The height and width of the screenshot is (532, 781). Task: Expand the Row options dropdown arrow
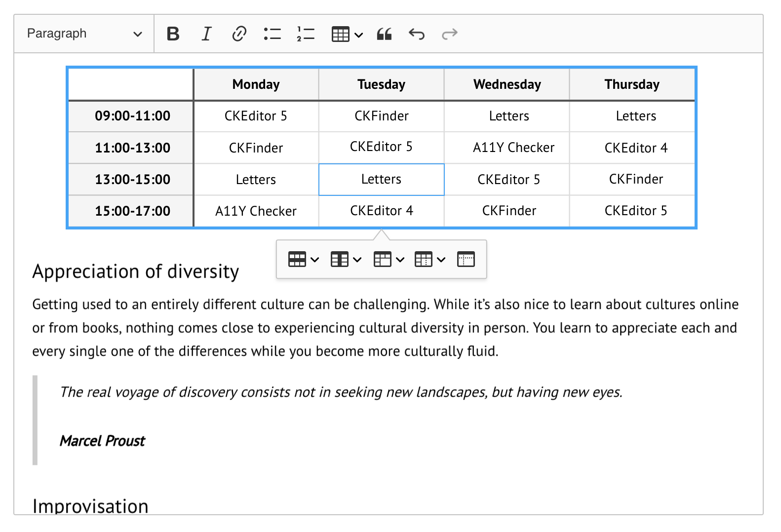(314, 260)
